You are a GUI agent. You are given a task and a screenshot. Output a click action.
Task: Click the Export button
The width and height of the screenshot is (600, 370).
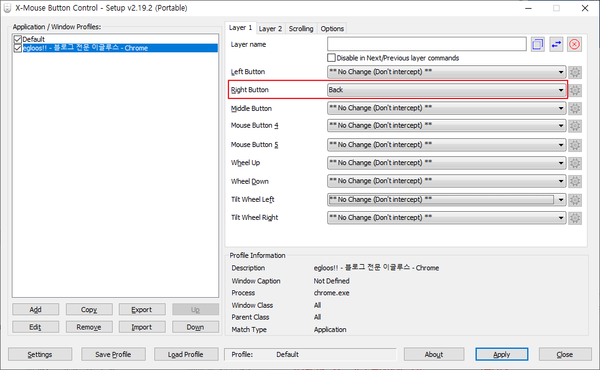(x=142, y=310)
